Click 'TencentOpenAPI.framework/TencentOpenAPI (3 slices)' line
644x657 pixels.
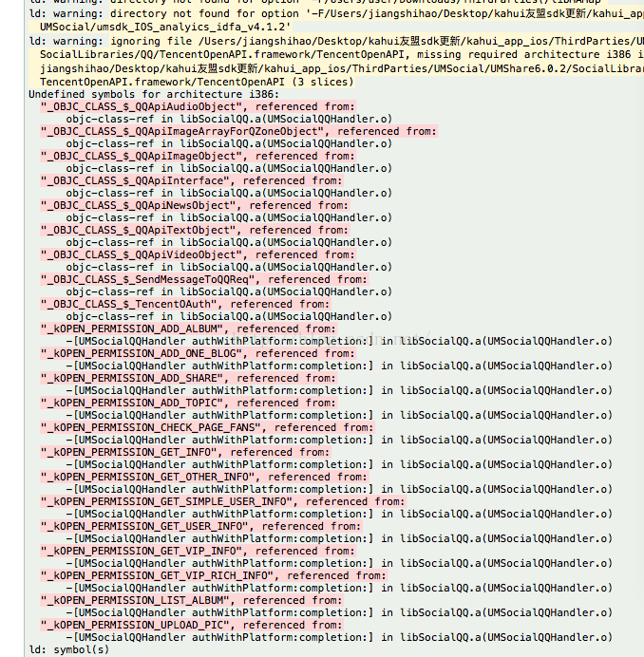pos(197,82)
